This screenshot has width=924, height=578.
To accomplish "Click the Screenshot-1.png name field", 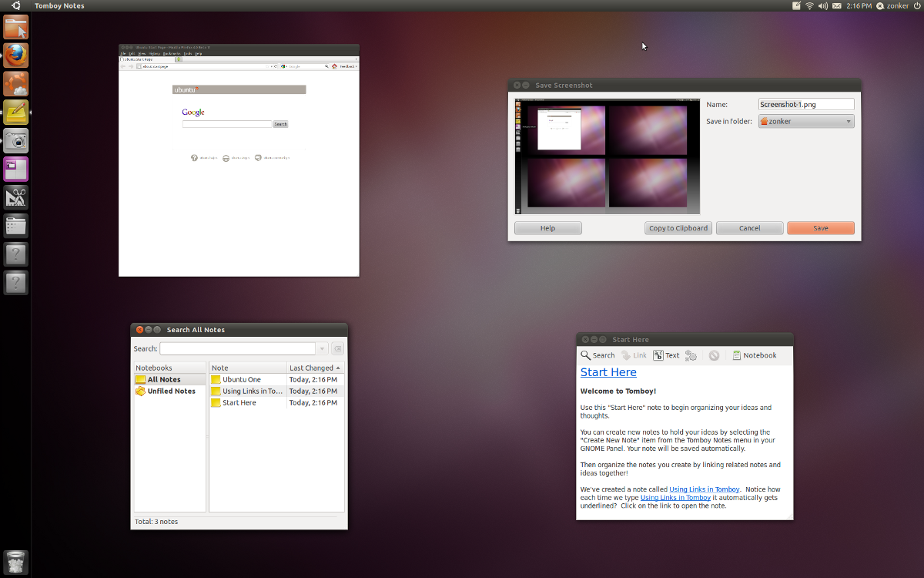I will (x=805, y=103).
